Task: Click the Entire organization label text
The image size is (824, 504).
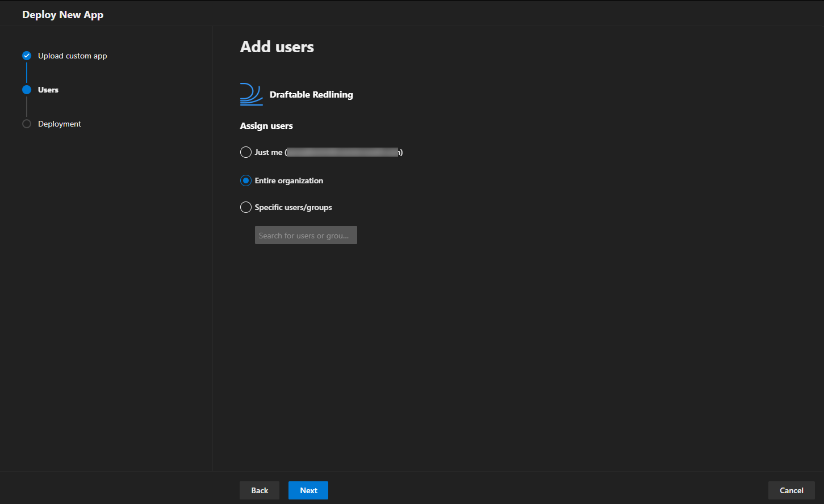Action: tap(289, 180)
